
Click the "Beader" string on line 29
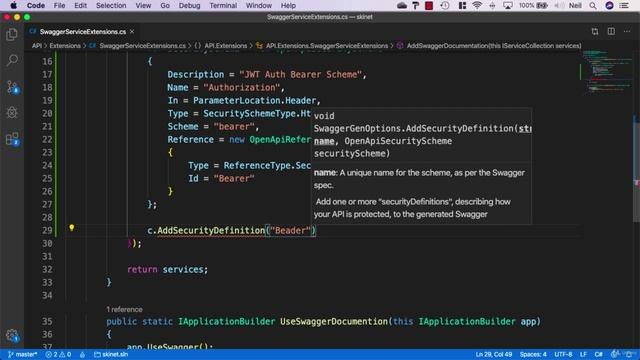point(290,231)
